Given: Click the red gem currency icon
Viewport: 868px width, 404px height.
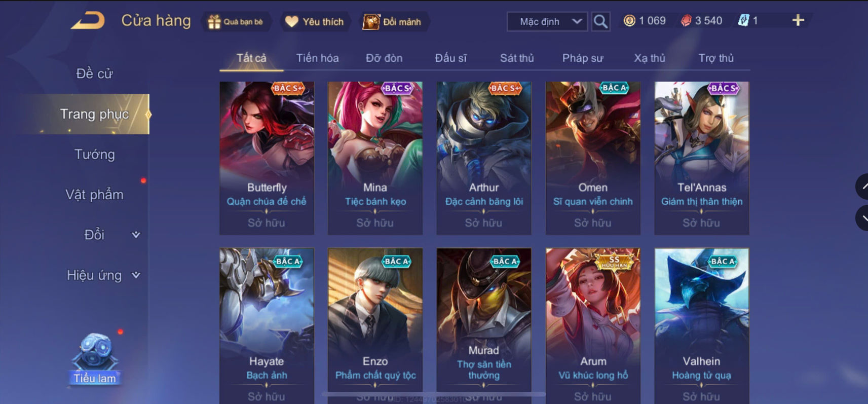Looking at the screenshot, I should 686,21.
